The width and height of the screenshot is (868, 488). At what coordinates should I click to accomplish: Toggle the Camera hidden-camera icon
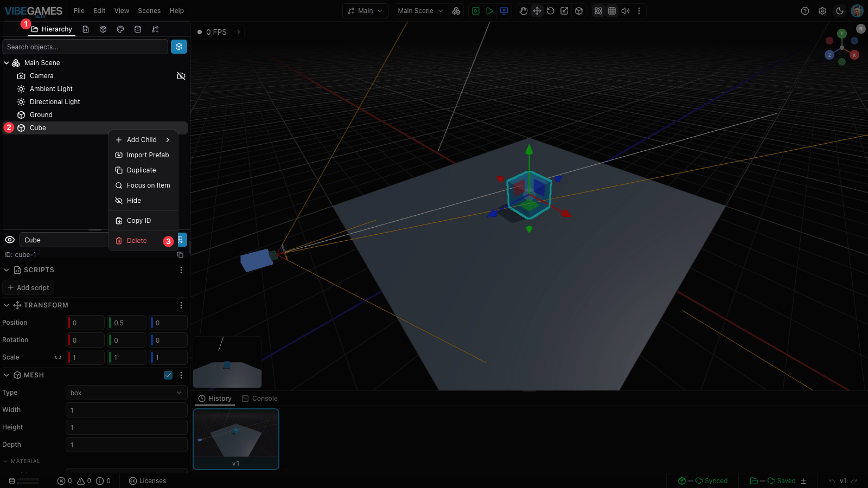click(181, 76)
